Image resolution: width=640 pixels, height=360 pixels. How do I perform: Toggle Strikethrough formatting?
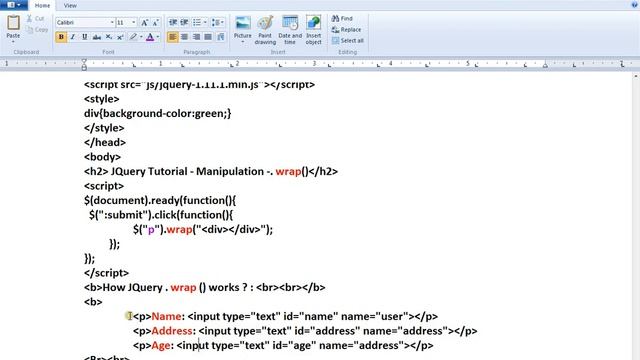coord(97,37)
